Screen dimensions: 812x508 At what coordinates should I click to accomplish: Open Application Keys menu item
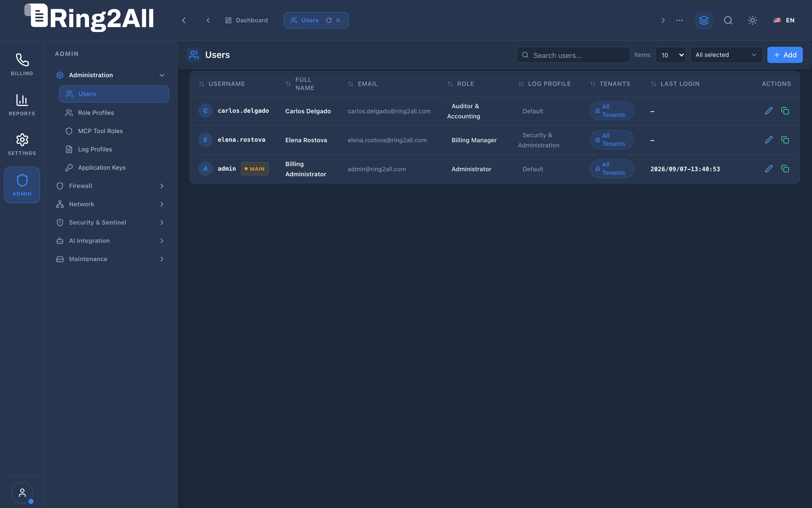[x=114, y=168]
